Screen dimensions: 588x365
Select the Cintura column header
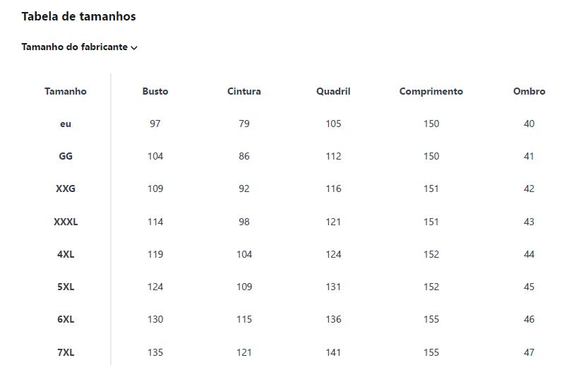[x=244, y=91]
